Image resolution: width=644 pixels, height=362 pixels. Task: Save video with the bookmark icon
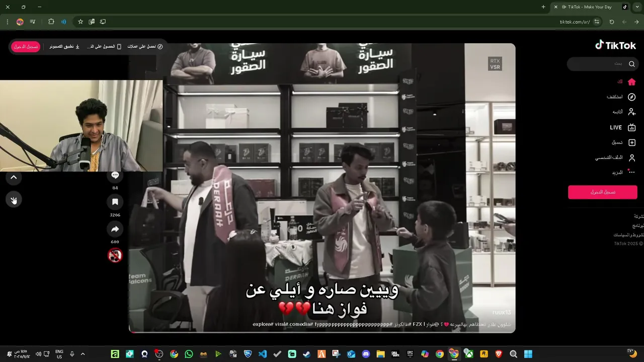point(115,202)
